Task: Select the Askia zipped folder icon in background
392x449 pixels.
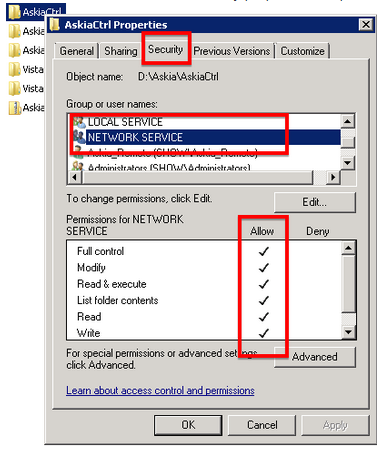Action: tap(15, 108)
